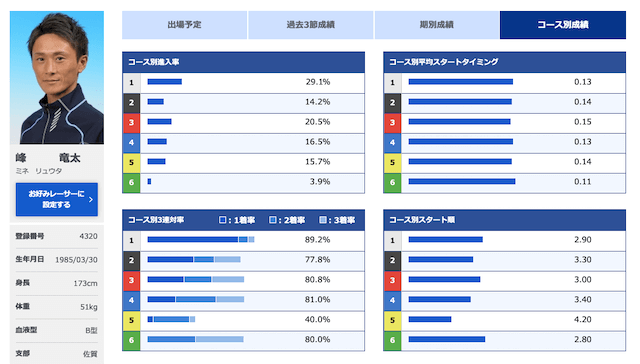Viewport: 640px width, 364px height.
Task: Click the コース別スタート順 panel header
Action: coord(504,220)
